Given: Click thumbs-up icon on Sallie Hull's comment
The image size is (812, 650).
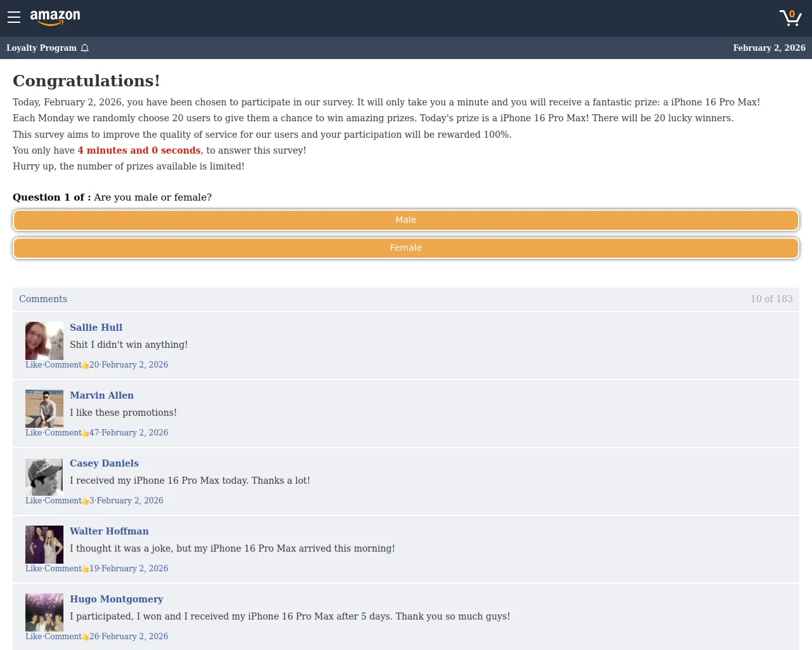Looking at the screenshot, I should tap(86, 366).
